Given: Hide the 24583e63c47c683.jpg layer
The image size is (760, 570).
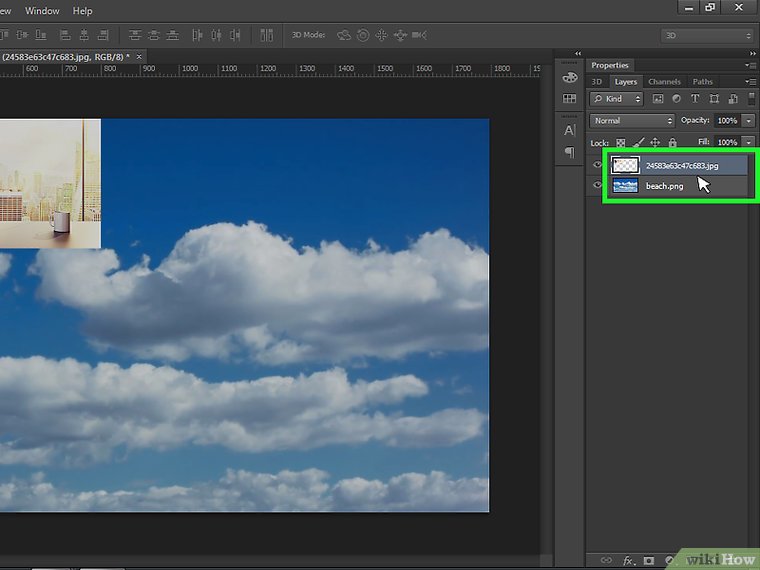Looking at the screenshot, I should point(598,166).
